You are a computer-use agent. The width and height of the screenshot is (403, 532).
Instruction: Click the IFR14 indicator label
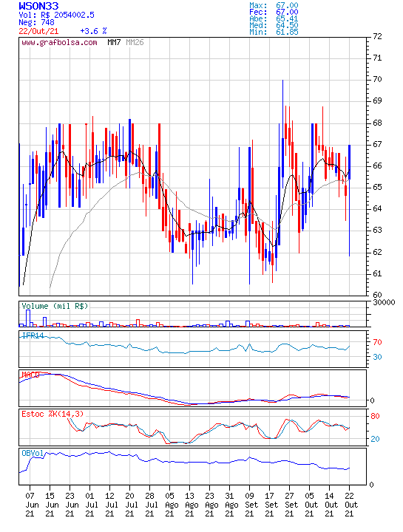point(33,335)
